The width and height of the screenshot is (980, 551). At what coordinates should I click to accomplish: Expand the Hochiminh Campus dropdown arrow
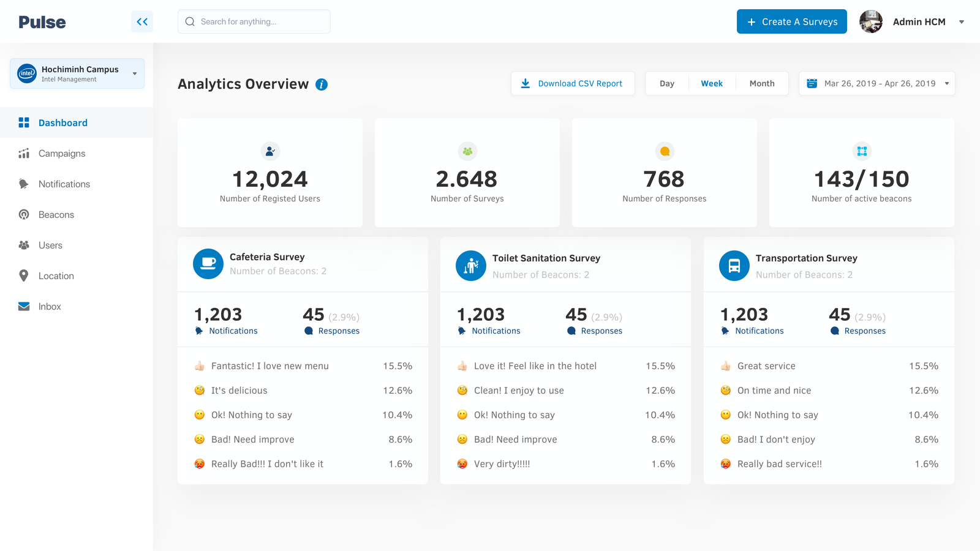point(135,73)
